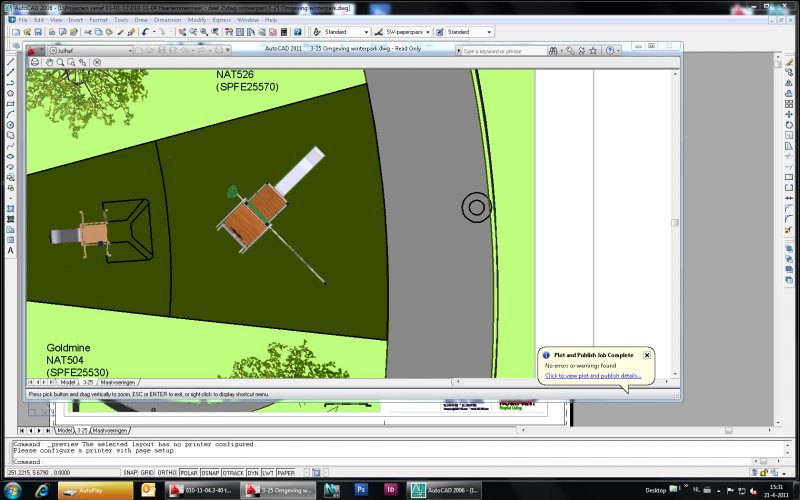Click the AutoCAD 2011 application menu logo

(31, 50)
